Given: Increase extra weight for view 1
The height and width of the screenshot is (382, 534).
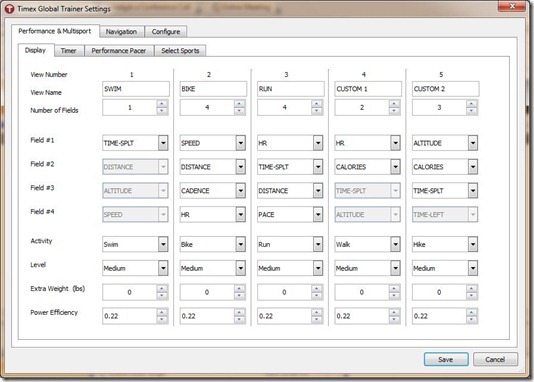Looking at the screenshot, I should click(x=162, y=288).
